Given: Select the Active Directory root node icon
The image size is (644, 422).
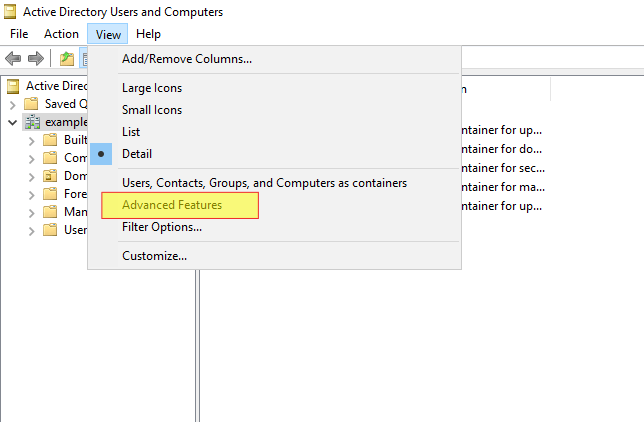Looking at the screenshot, I should pyautogui.click(x=13, y=86).
